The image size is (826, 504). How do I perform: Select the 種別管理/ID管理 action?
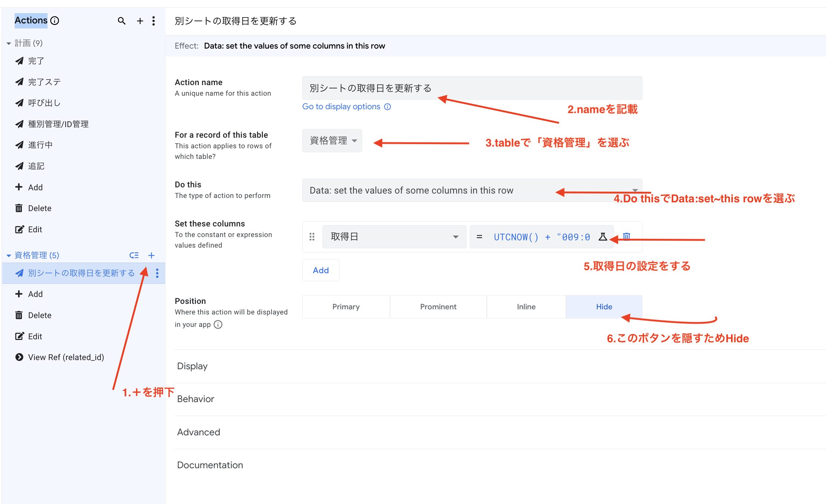58,124
